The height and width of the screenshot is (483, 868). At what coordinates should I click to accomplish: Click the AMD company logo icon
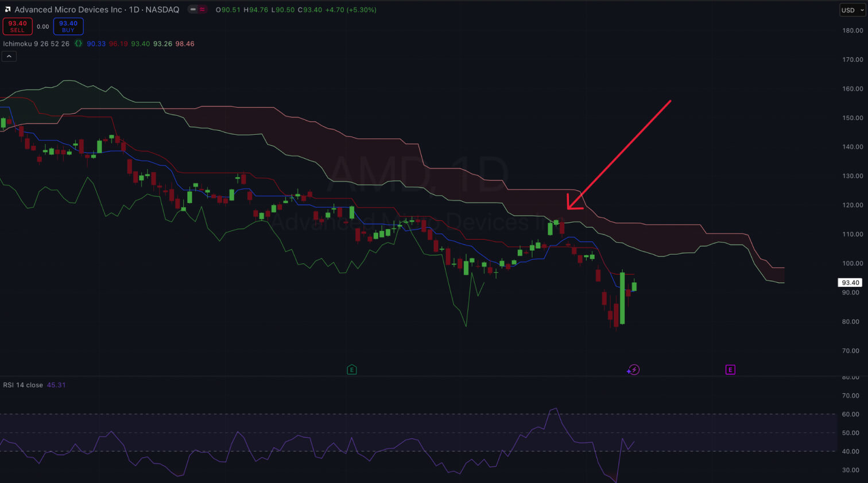point(7,10)
